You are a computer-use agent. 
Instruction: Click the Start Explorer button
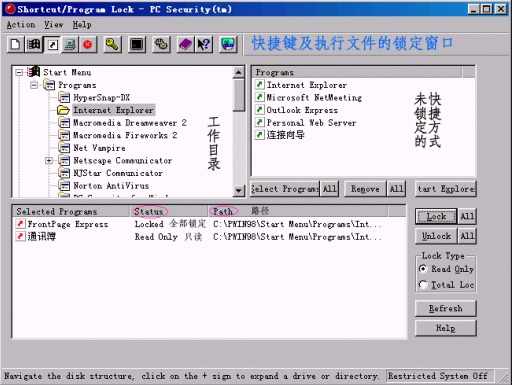tap(445, 189)
